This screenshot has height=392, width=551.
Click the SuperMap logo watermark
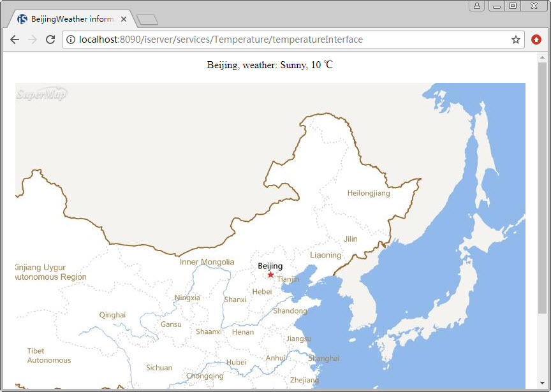point(41,95)
